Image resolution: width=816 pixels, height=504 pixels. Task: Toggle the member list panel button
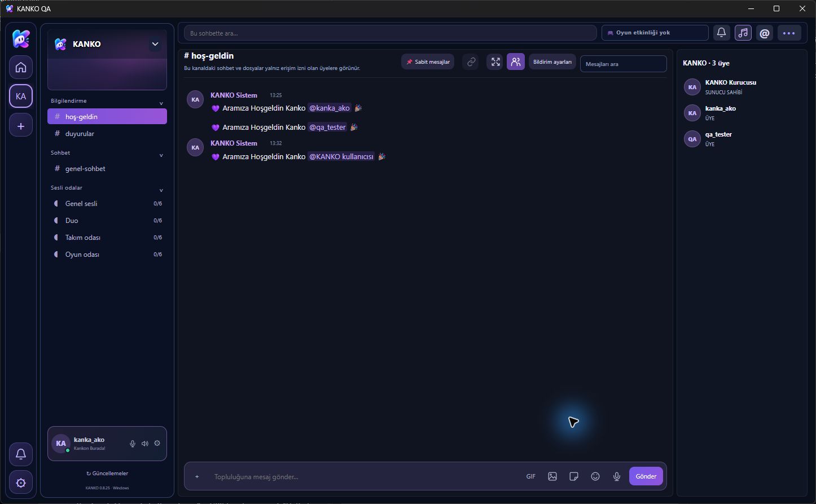coord(516,62)
